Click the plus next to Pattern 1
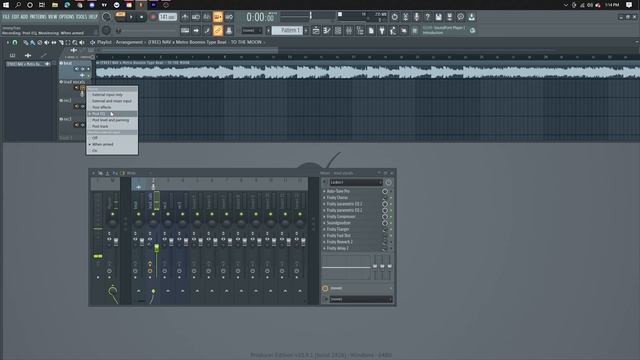The height and width of the screenshot is (360, 640). (x=306, y=31)
